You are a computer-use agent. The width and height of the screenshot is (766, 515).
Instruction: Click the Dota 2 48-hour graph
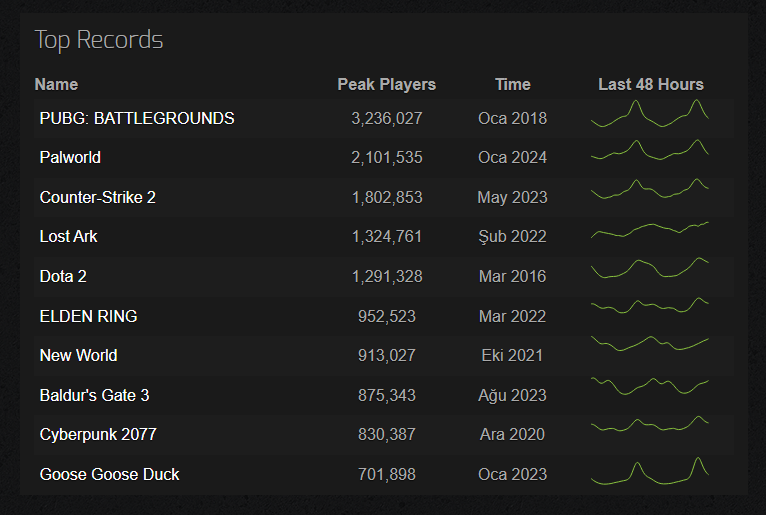650,268
